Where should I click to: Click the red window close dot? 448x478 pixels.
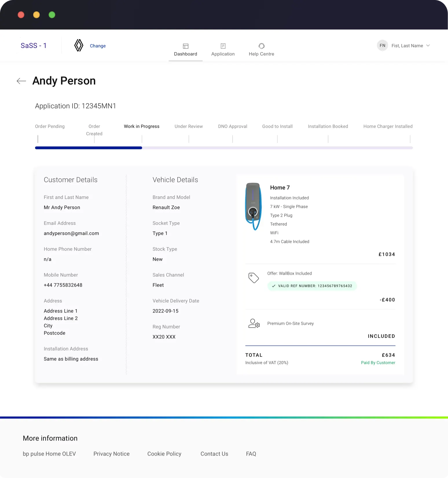tap(21, 15)
